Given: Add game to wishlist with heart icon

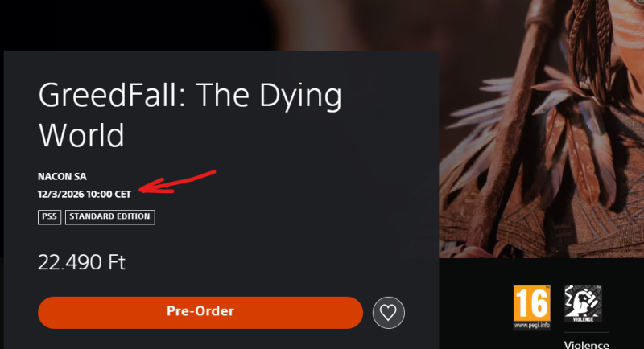Looking at the screenshot, I should click(x=389, y=313).
